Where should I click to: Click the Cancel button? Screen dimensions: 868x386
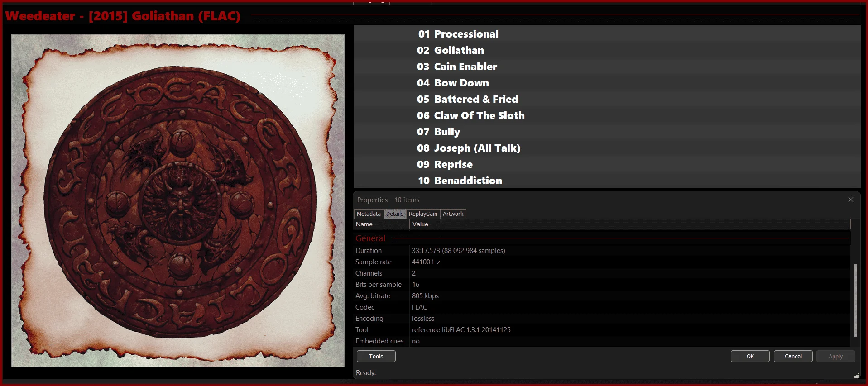(x=793, y=356)
